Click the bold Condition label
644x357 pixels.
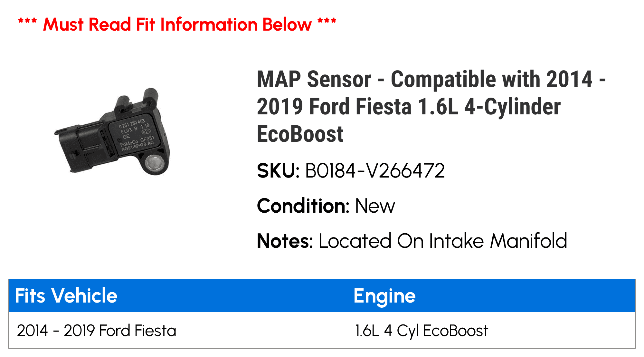[x=303, y=206]
